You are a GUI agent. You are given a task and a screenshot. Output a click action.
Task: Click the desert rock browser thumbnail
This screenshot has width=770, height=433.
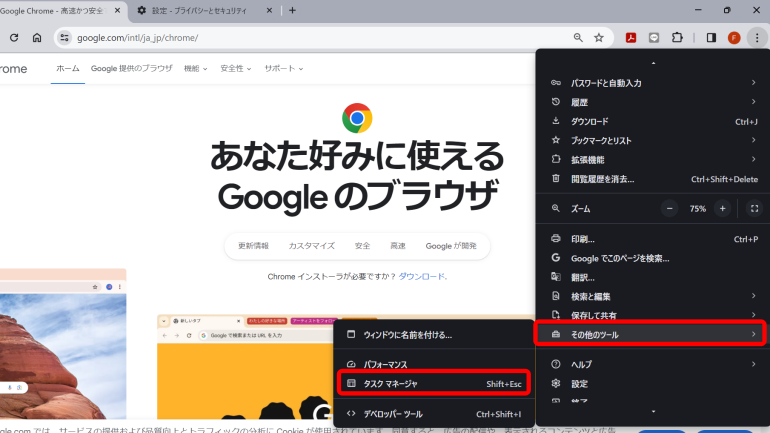click(x=63, y=344)
